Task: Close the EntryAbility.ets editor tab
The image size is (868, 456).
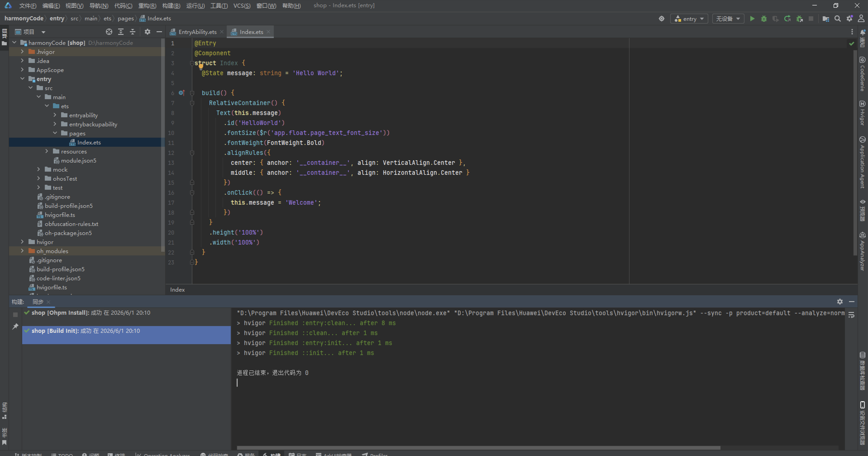Action: click(x=221, y=32)
